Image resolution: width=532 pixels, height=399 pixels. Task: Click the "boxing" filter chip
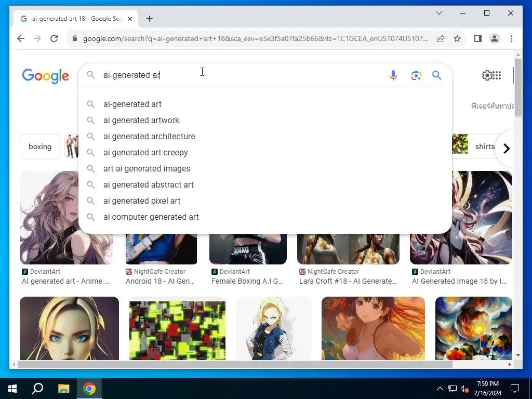pos(40,146)
